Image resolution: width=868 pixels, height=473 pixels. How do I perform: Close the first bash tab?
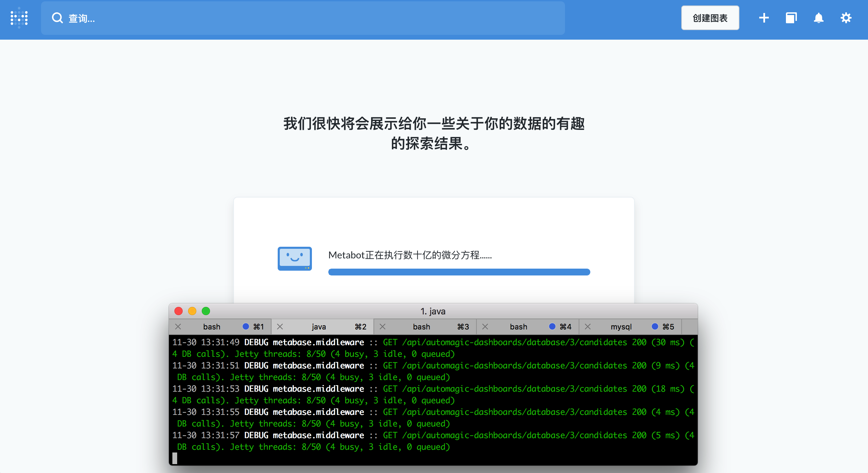click(178, 327)
